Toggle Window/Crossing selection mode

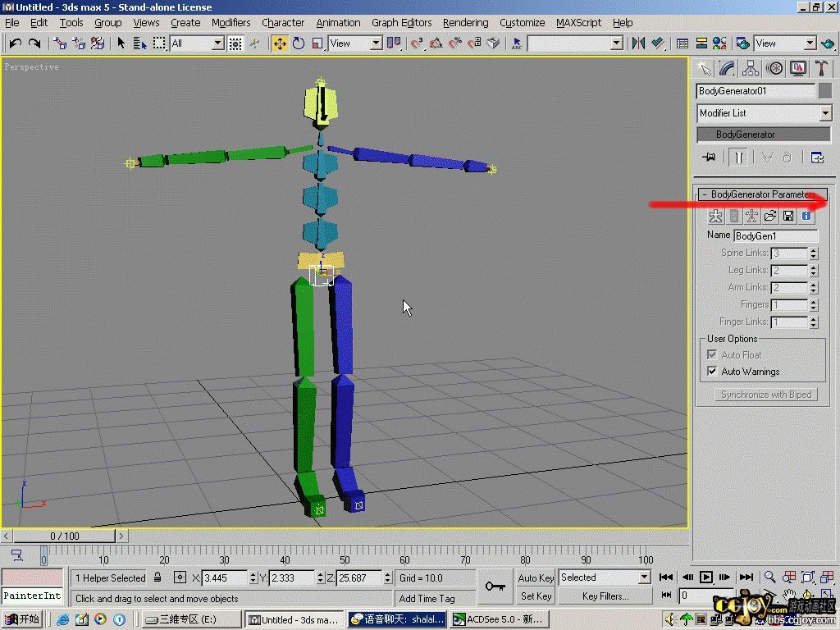point(235,43)
